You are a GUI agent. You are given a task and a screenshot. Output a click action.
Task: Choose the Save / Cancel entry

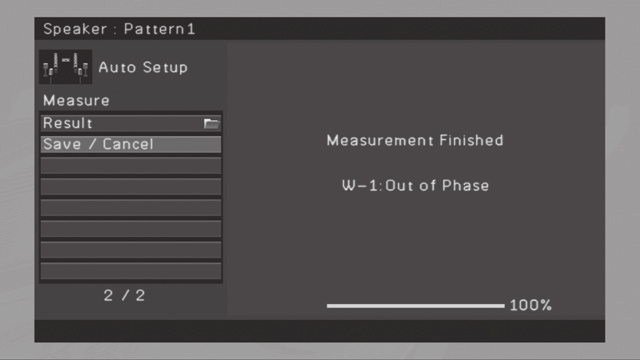131,144
